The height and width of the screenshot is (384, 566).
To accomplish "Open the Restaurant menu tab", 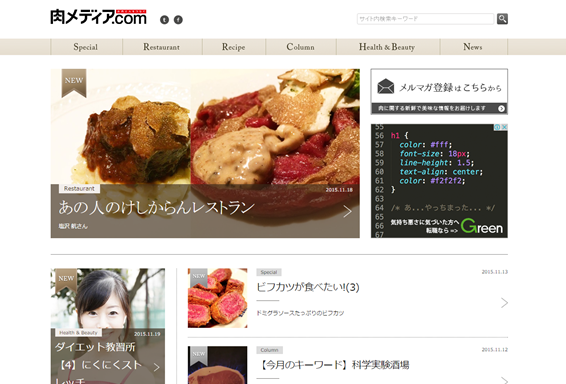I will 161,47.
